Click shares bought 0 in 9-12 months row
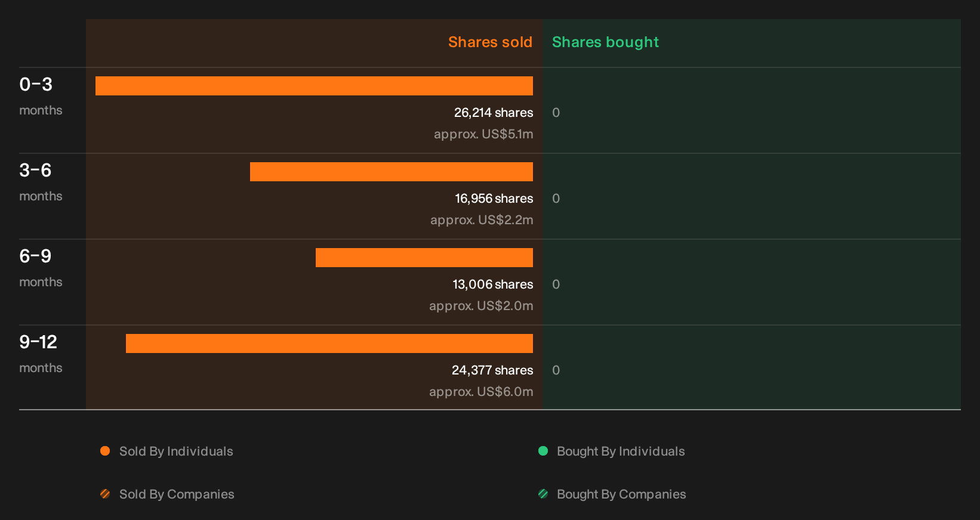Screen dimensions: 980x520 pos(556,370)
